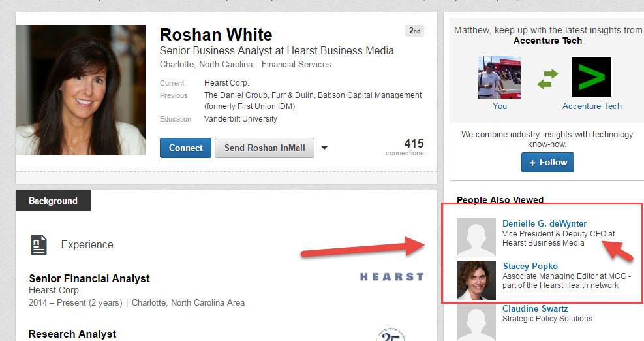
Task: Follow Accenture Tech with the Follow button
Action: (x=547, y=163)
